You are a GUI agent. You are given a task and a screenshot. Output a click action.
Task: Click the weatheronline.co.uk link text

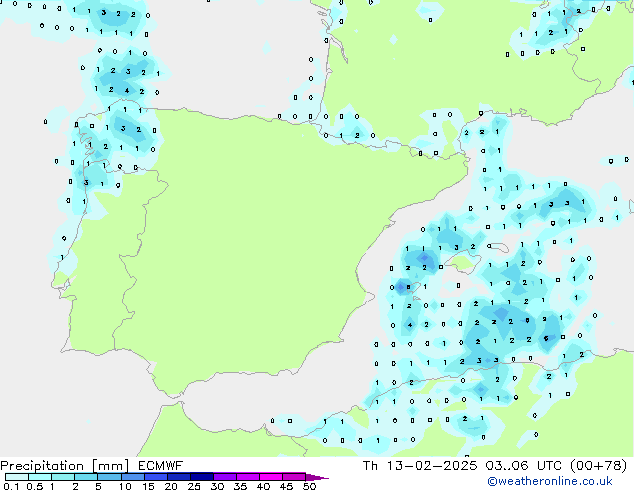coord(550,481)
